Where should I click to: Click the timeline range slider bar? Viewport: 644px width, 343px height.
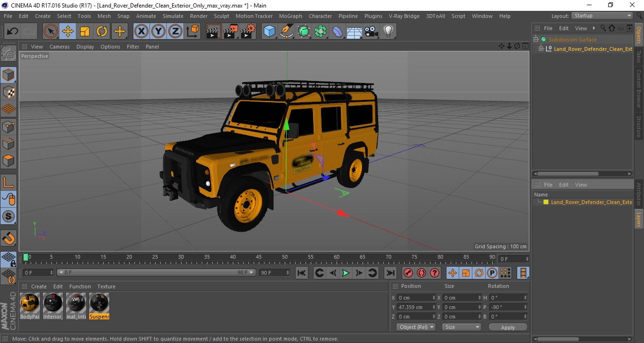click(x=157, y=272)
